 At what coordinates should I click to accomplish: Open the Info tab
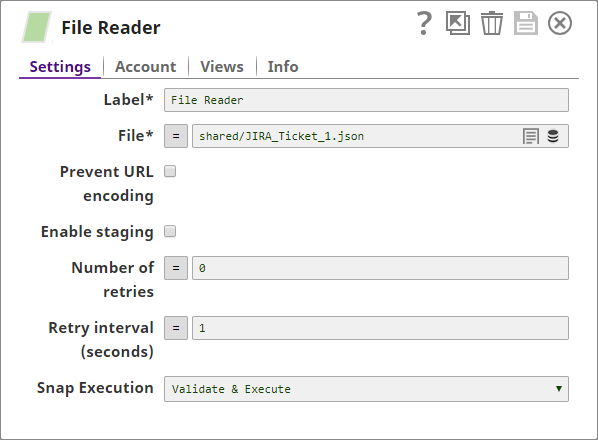pyautogui.click(x=283, y=67)
